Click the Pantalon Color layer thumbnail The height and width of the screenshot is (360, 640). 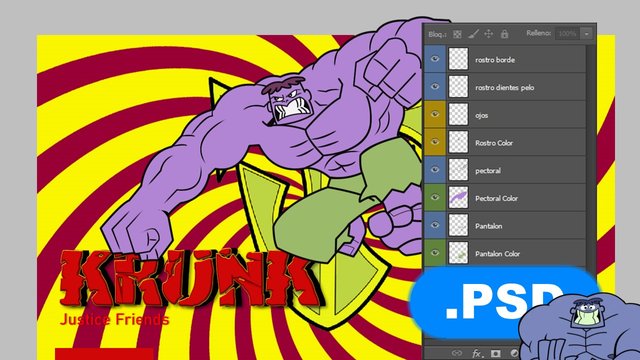coord(458,253)
